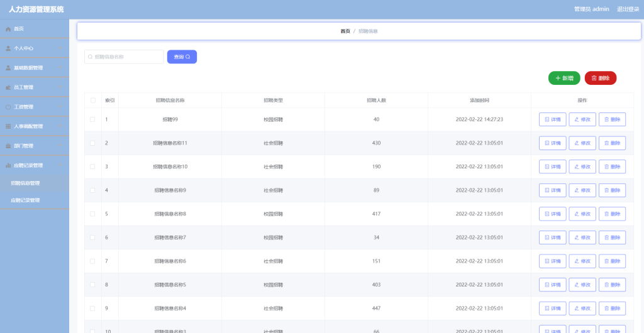This screenshot has width=644, height=333.
Task: Open details for 招聘信息名称11
Action: click(x=552, y=143)
